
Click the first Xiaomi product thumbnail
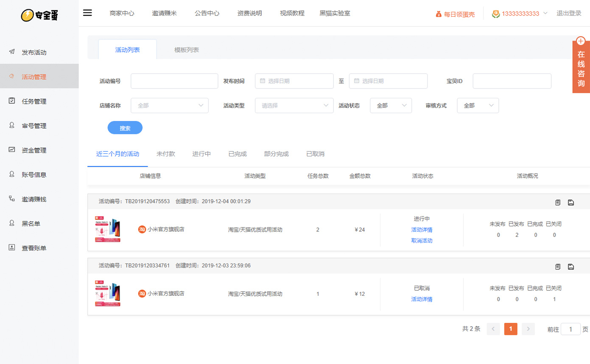(108, 230)
